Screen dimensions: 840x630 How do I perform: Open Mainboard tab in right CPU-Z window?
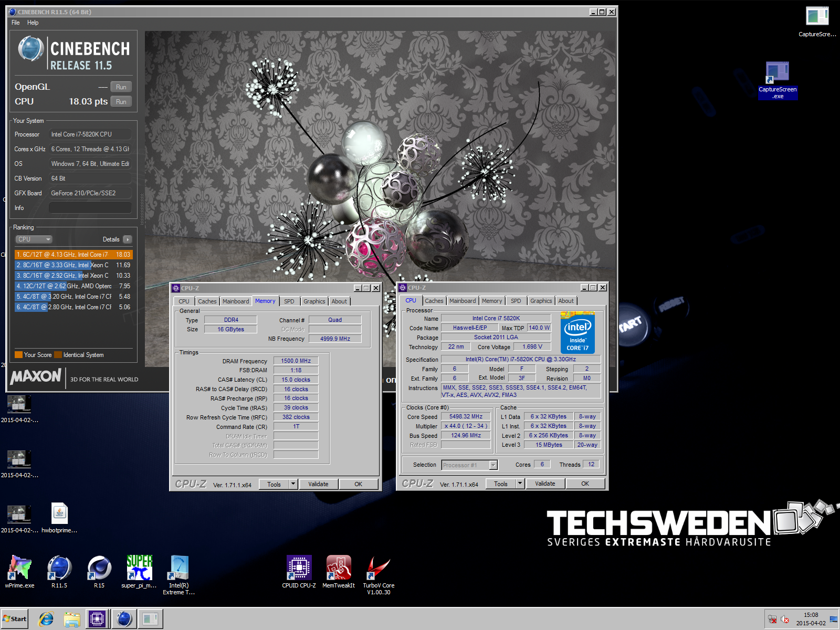click(x=463, y=301)
